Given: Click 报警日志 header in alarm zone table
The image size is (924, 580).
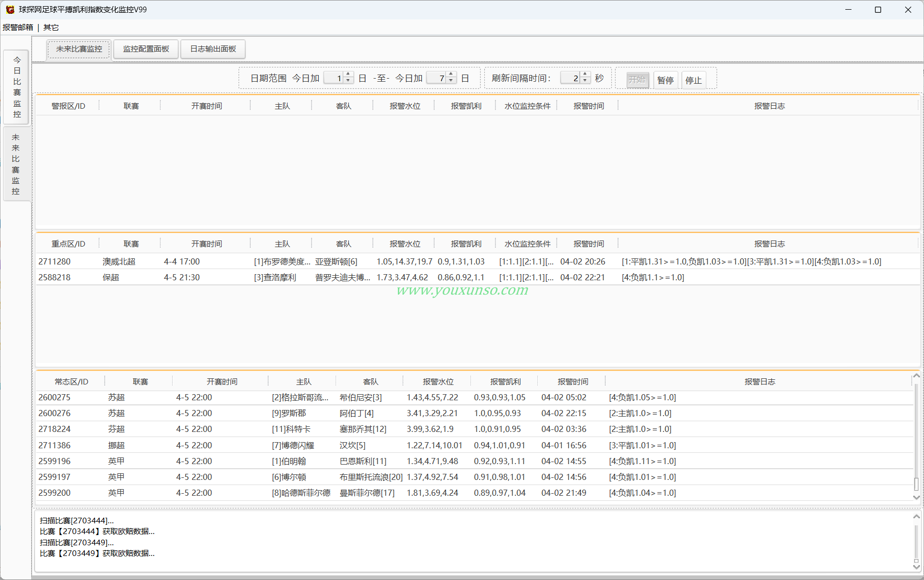Looking at the screenshot, I should (769, 106).
